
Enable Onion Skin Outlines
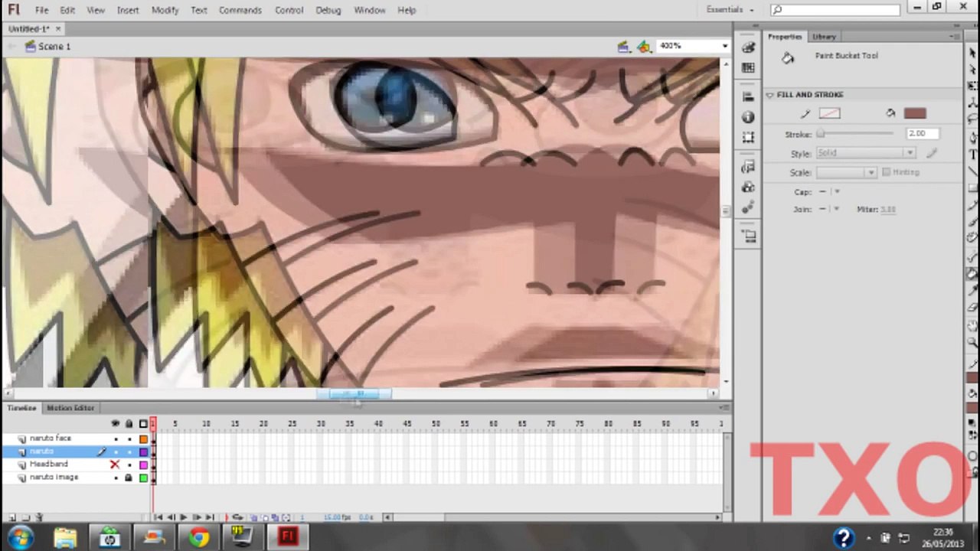(266, 517)
